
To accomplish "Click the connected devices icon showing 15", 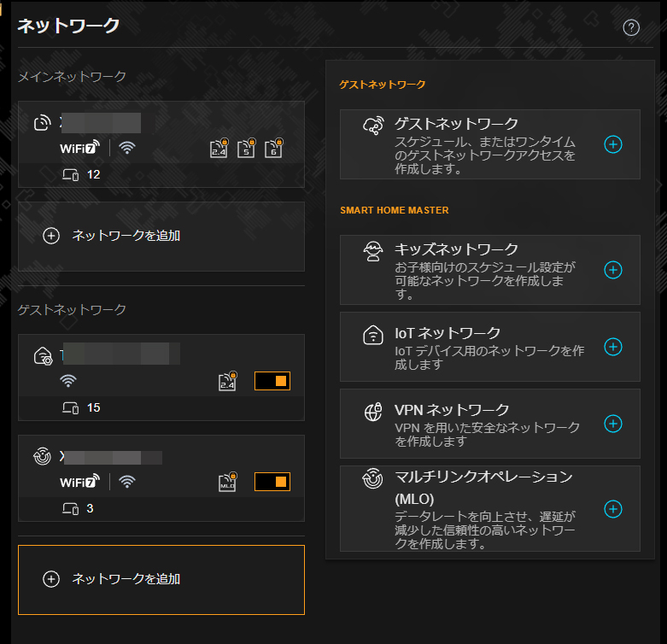I will click(70, 408).
